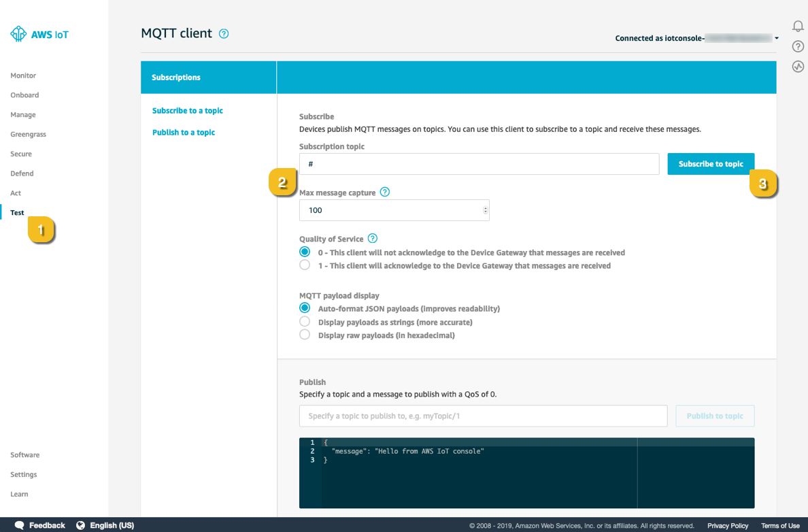Adjust the Max message capture stepper arrows
The image size is (808, 532).
pyautogui.click(x=485, y=210)
